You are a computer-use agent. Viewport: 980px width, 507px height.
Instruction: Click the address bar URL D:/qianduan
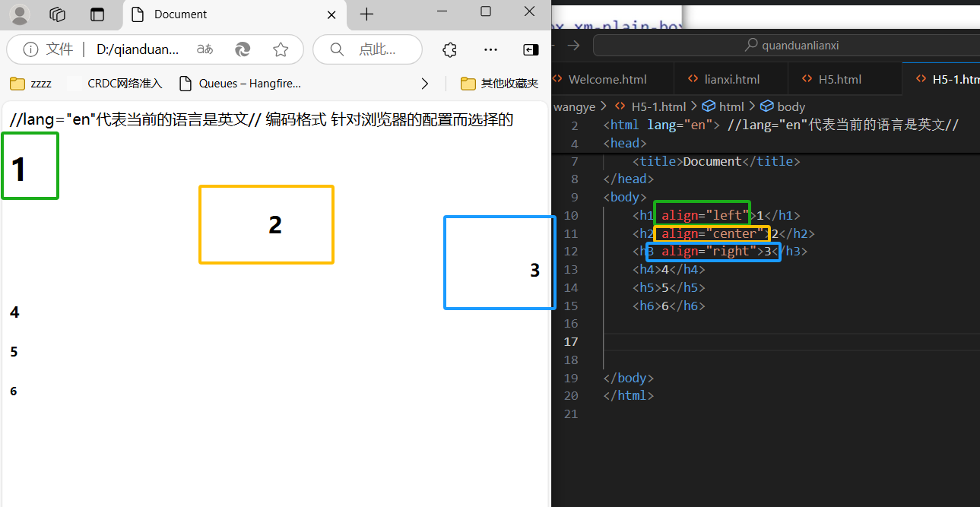coord(138,49)
